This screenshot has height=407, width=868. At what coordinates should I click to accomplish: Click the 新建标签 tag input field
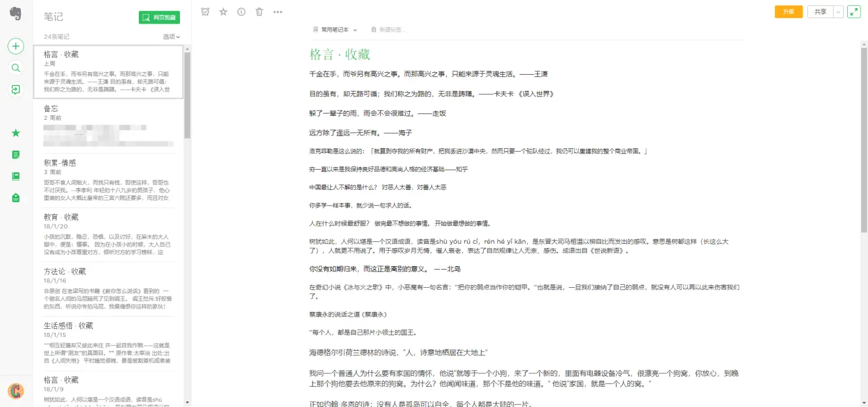pyautogui.click(x=389, y=30)
